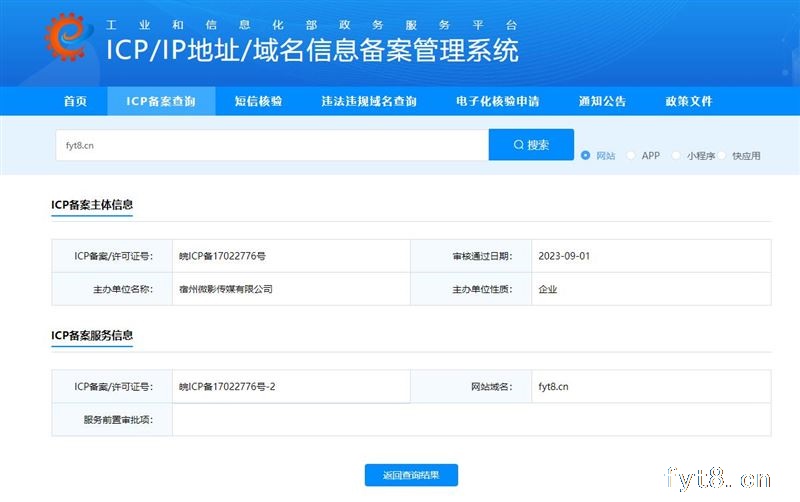
Task: Click the 审核通过日期 label
Action: click(x=482, y=256)
